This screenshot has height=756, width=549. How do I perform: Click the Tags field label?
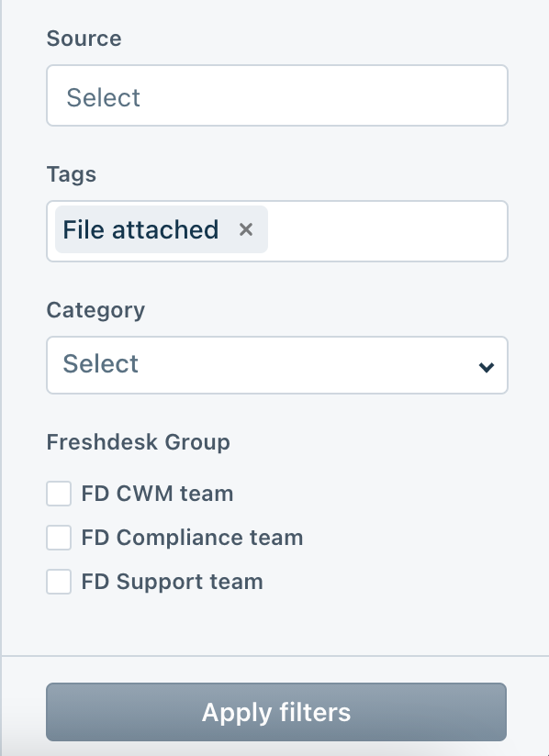[x=72, y=174]
